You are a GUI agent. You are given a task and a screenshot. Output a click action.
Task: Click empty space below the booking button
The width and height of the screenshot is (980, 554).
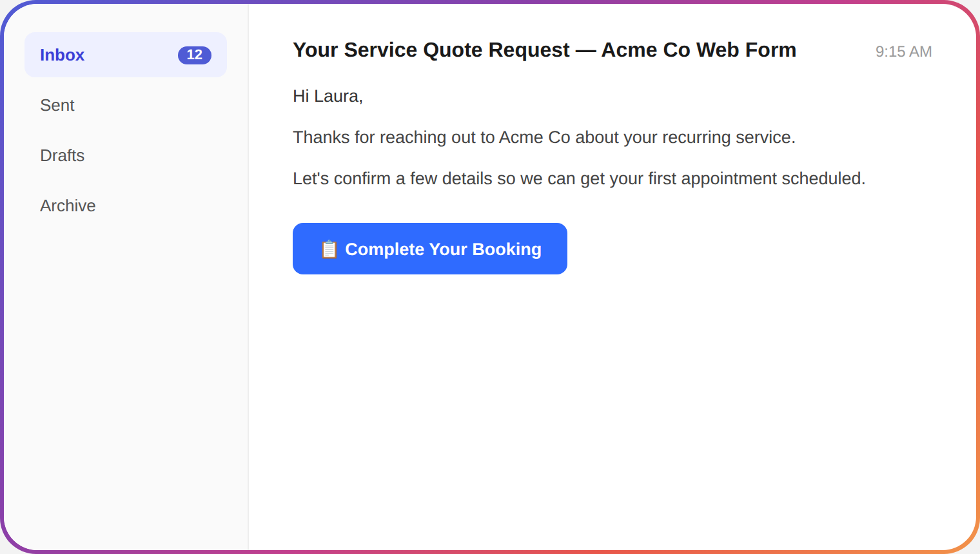pyautogui.click(x=612, y=412)
